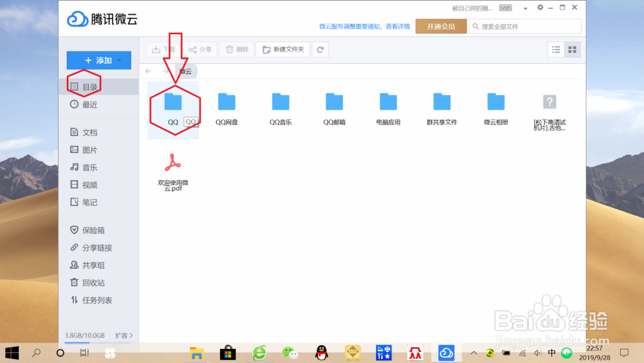Select 目录 in the sidebar
The width and height of the screenshot is (644, 363).
(99, 87)
